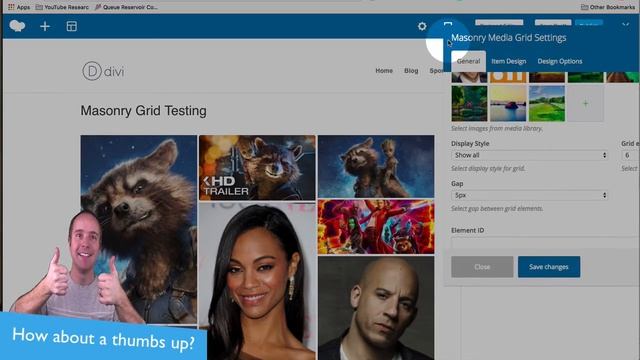
Task: Collapse settings panel via chevron icon
Action: point(625,25)
